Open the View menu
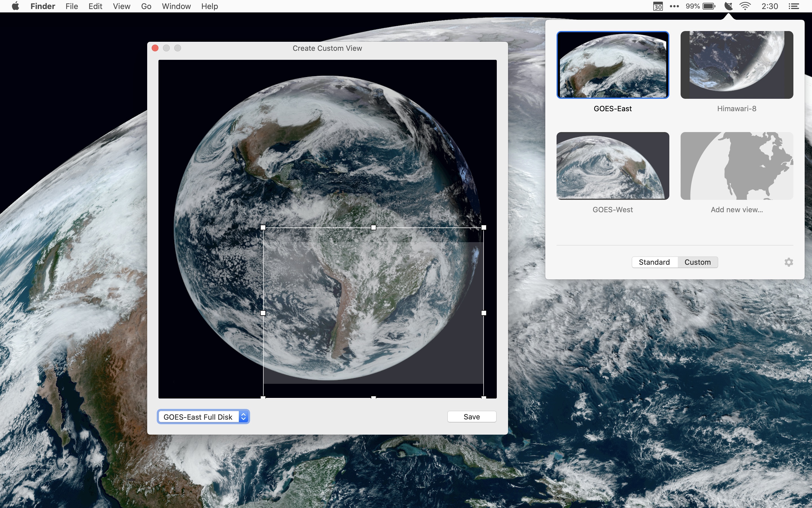Screen dimensions: 812x508 click(122, 6)
